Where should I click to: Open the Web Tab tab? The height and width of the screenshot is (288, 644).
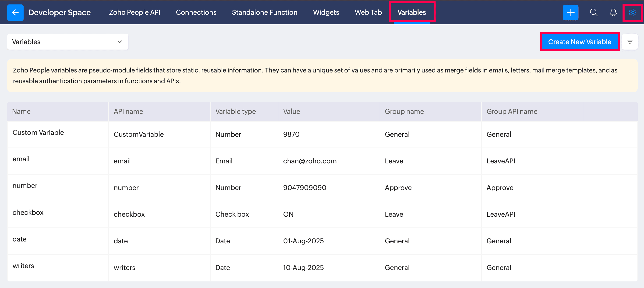point(368,13)
